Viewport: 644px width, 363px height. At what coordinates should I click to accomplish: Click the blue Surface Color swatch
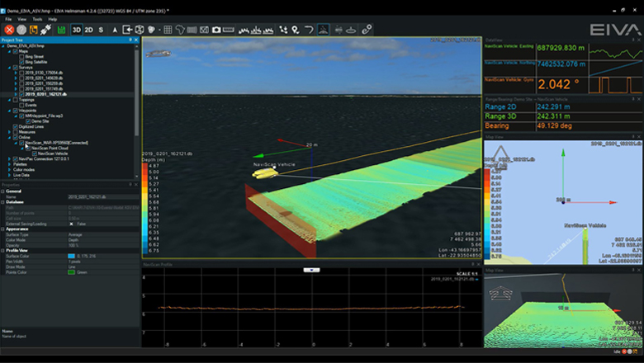(x=71, y=256)
